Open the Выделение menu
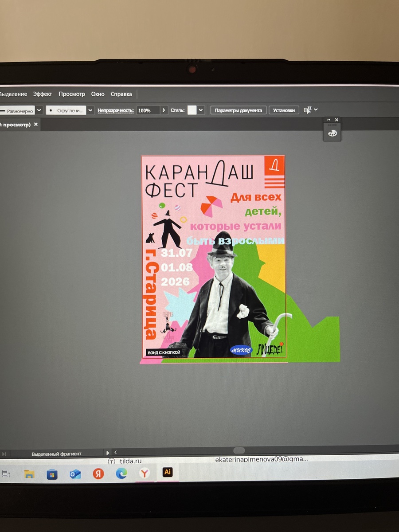 click(x=13, y=94)
